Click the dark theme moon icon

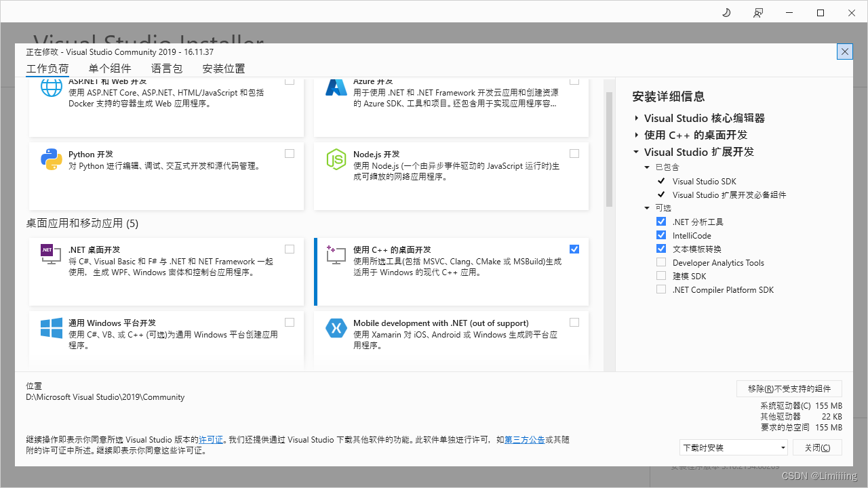(x=726, y=12)
